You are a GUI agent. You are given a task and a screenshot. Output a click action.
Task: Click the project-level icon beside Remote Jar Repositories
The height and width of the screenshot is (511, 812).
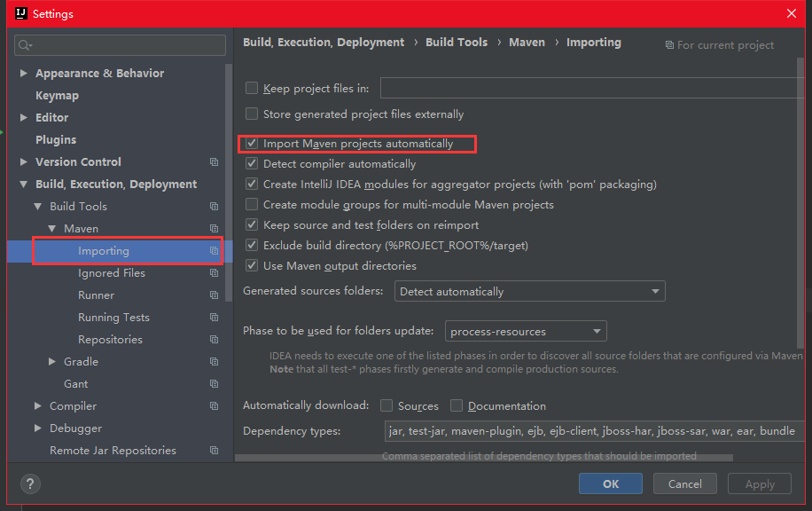214,451
